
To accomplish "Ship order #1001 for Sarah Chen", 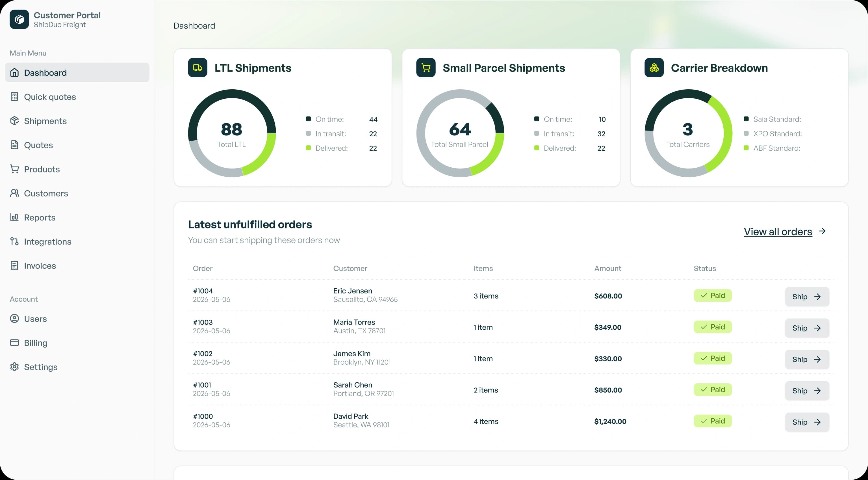I will pos(807,391).
